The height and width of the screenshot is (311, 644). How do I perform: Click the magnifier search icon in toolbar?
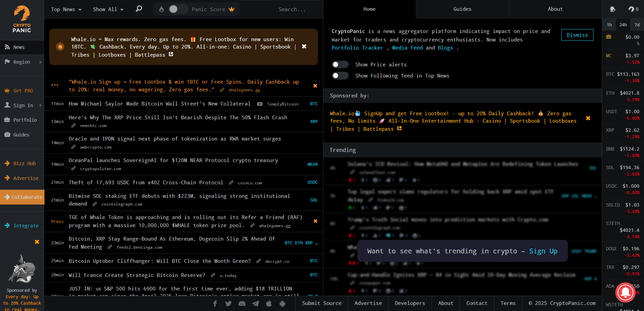[x=139, y=9]
